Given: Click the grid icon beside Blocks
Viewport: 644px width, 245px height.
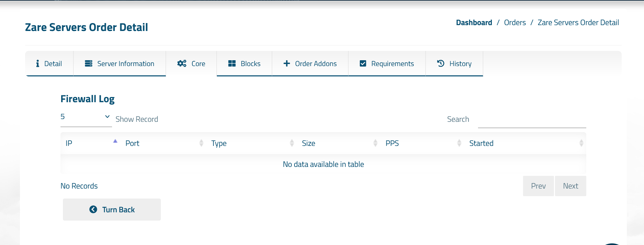Looking at the screenshot, I should point(232,64).
